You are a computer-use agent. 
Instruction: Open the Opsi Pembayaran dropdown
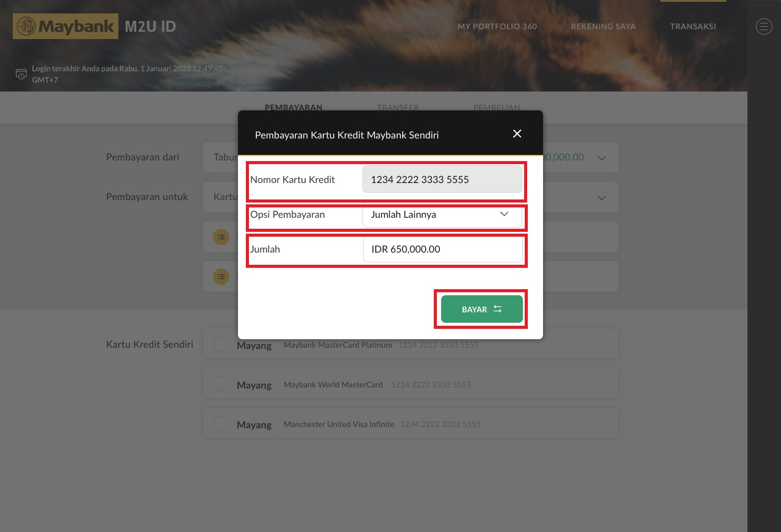(x=442, y=215)
